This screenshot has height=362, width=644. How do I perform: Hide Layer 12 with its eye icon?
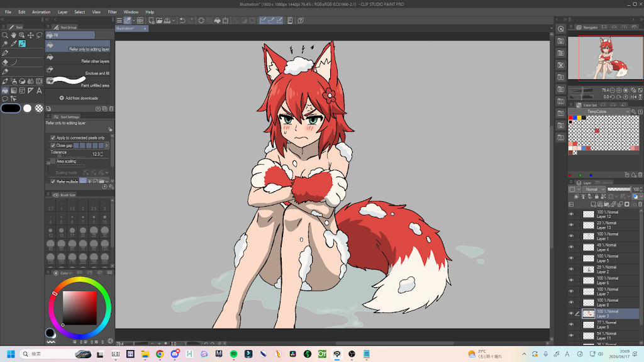pos(571,214)
